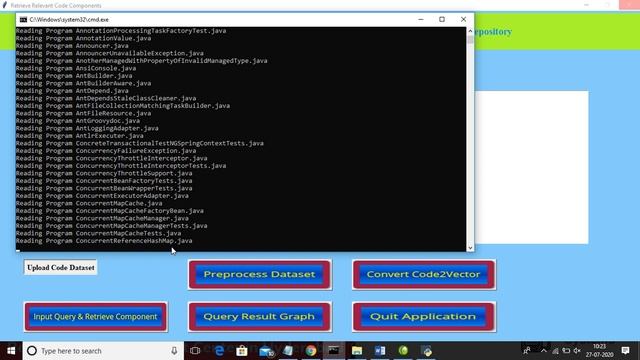Click the Upload Code Dataset button
The width and height of the screenshot is (640, 360).
click(60, 268)
